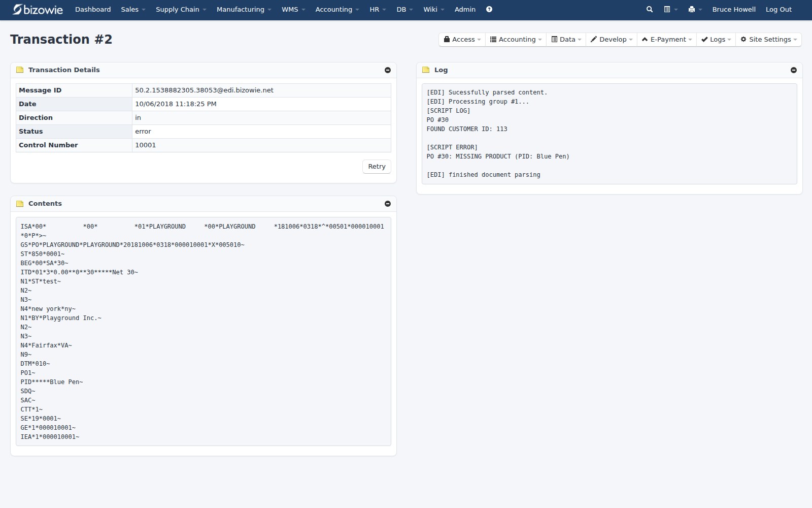Click the Bruce Howell user link
This screenshot has width=812, height=508.
coord(733,9)
